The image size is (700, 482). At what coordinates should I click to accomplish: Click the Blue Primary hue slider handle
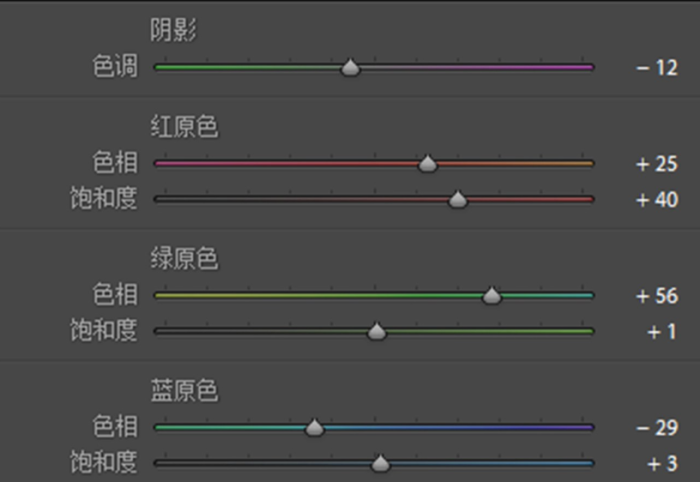pos(314,428)
